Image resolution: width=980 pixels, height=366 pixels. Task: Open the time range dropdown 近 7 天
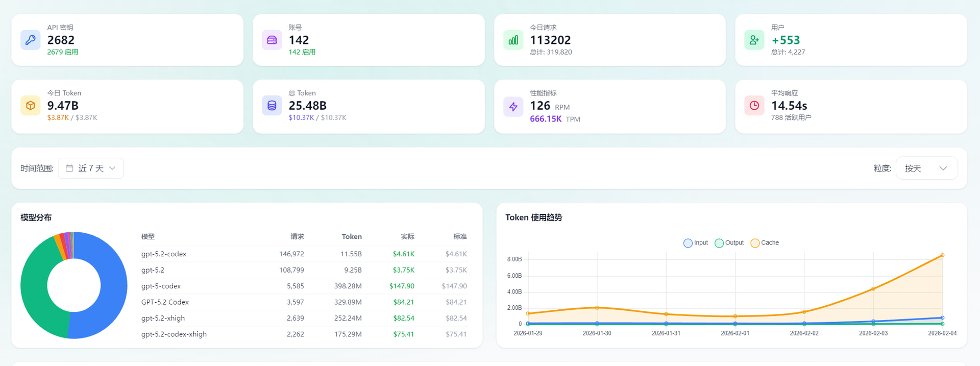point(91,168)
